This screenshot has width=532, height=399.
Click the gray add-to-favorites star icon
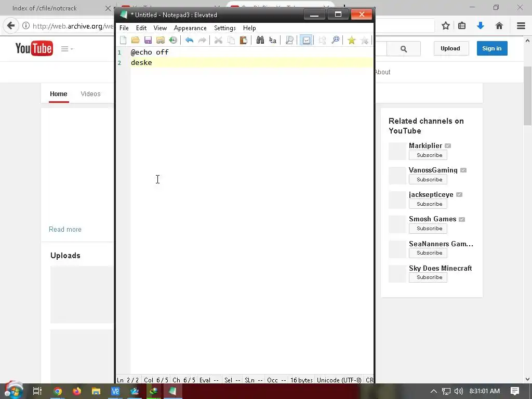point(364,40)
